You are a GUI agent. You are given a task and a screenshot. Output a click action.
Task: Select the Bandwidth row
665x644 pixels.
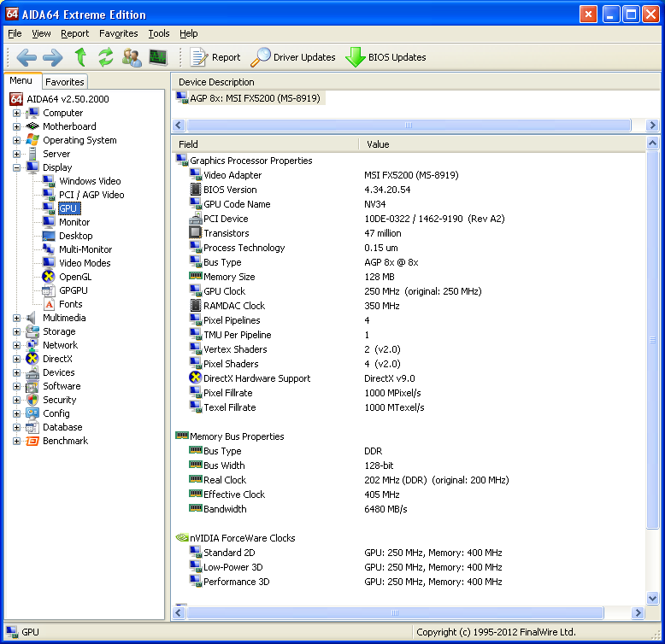coord(409,509)
